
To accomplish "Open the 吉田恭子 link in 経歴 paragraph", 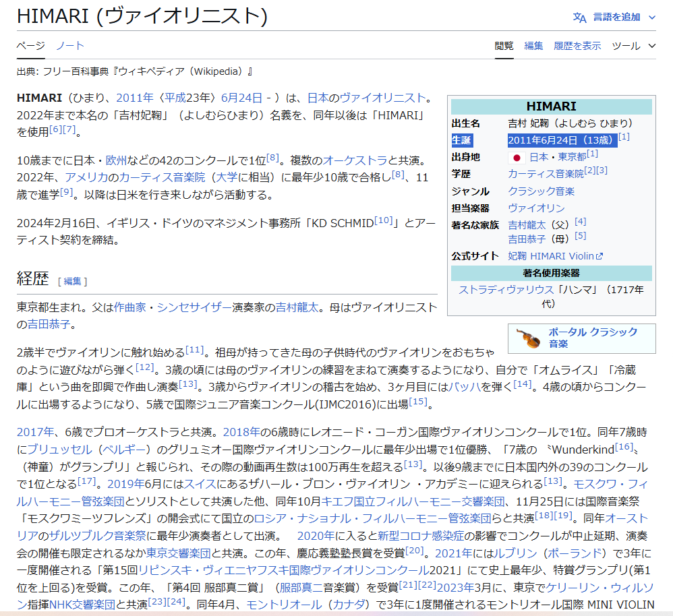I will coord(49,324).
